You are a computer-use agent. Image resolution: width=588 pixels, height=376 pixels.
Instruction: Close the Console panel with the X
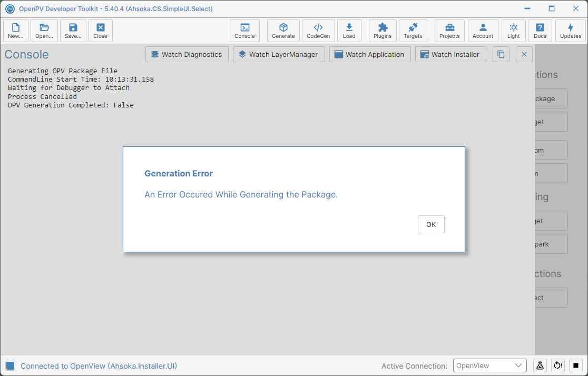pos(524,54)
